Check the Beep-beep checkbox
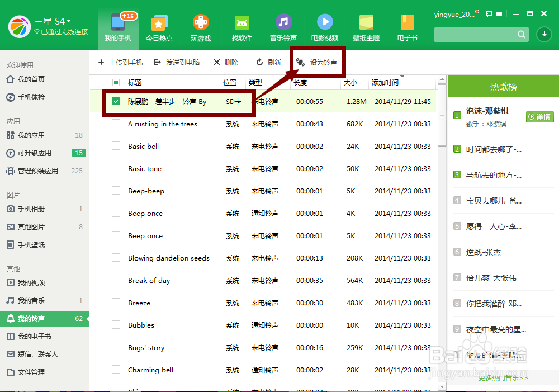 pos(116,191)
